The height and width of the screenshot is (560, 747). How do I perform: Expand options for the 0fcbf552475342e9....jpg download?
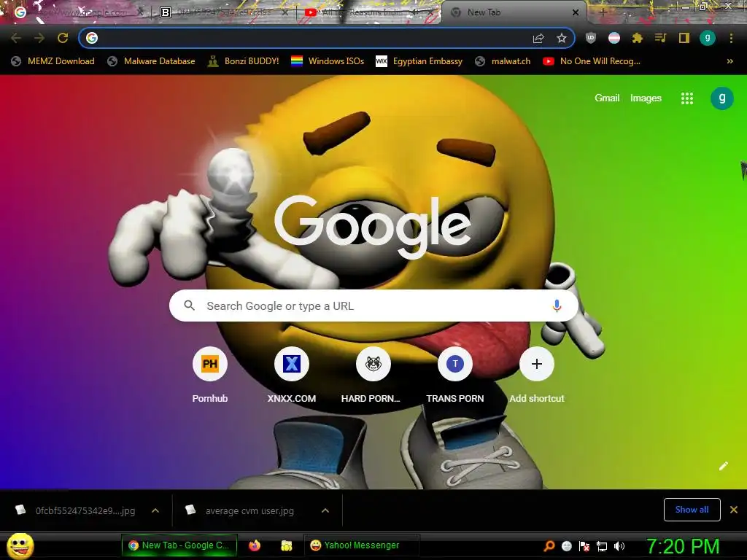pos(155,510)
